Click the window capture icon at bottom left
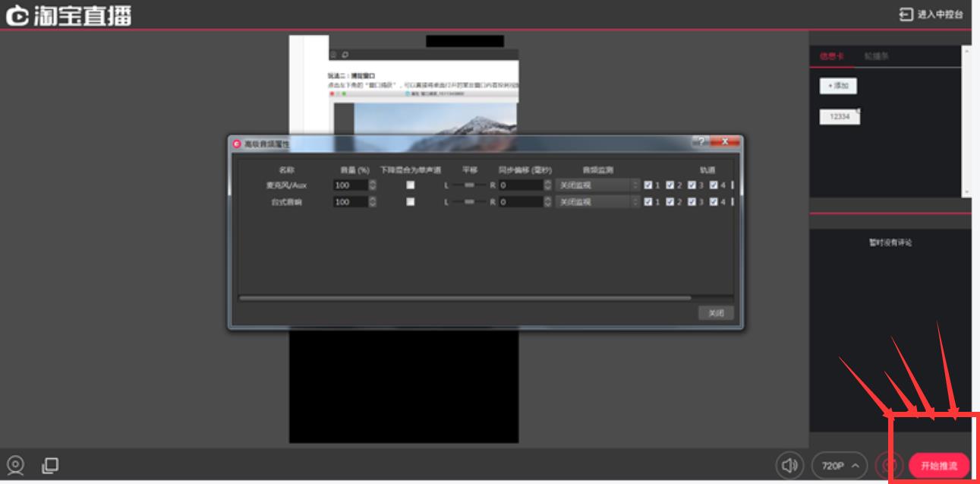Viewport: 980px width, 484px height. [x=50, y=464]
